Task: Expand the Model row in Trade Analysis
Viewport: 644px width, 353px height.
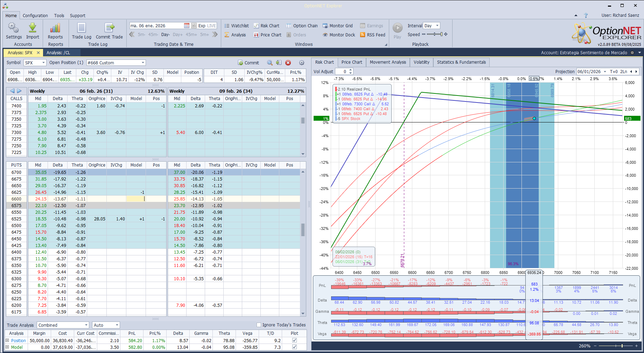Action: pyautogui.click(x=7, y=347)
